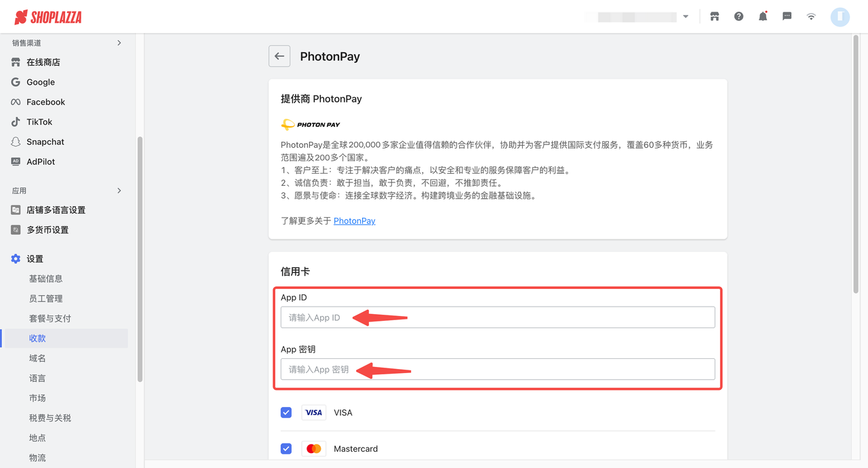Open the messages chat icon
The image size is (868, 468).
[x=787, y=16]
